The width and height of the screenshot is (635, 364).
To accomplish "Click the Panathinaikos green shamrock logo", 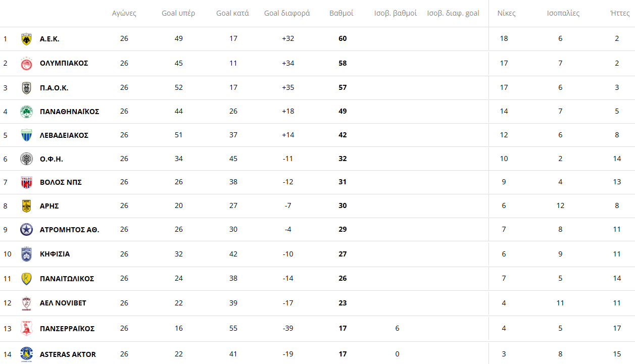I will pyautogui.click(x=26, y=112).
